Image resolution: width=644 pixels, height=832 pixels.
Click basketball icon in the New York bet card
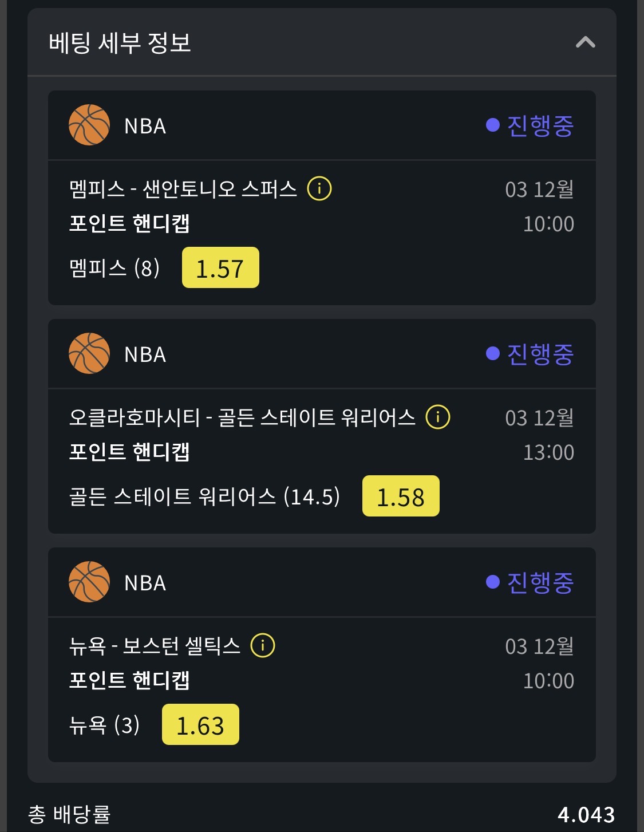pos(89,582)
